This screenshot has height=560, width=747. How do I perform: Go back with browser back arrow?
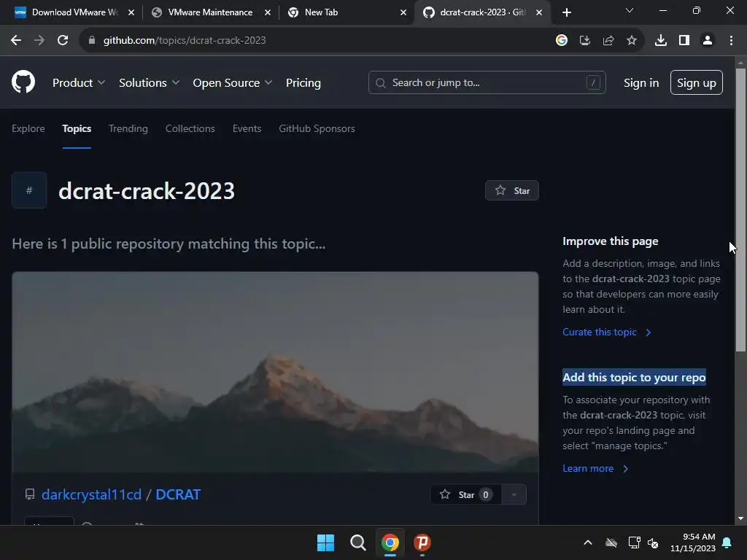tap(16, 41)
